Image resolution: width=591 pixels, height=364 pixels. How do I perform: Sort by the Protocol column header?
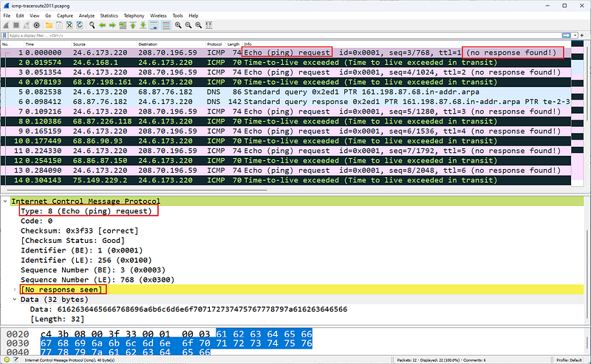click(216, 44)
